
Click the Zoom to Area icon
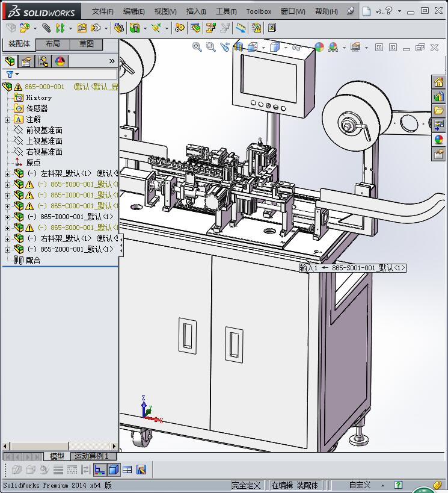[x=211, y=47]
